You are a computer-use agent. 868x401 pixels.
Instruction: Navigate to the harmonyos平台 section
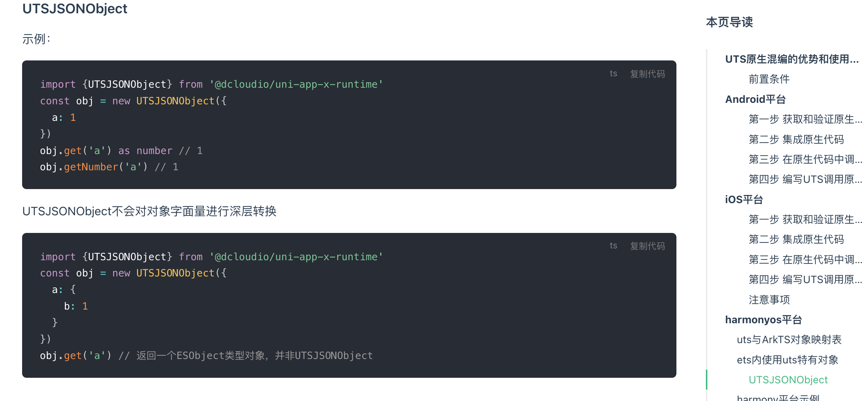763,320
